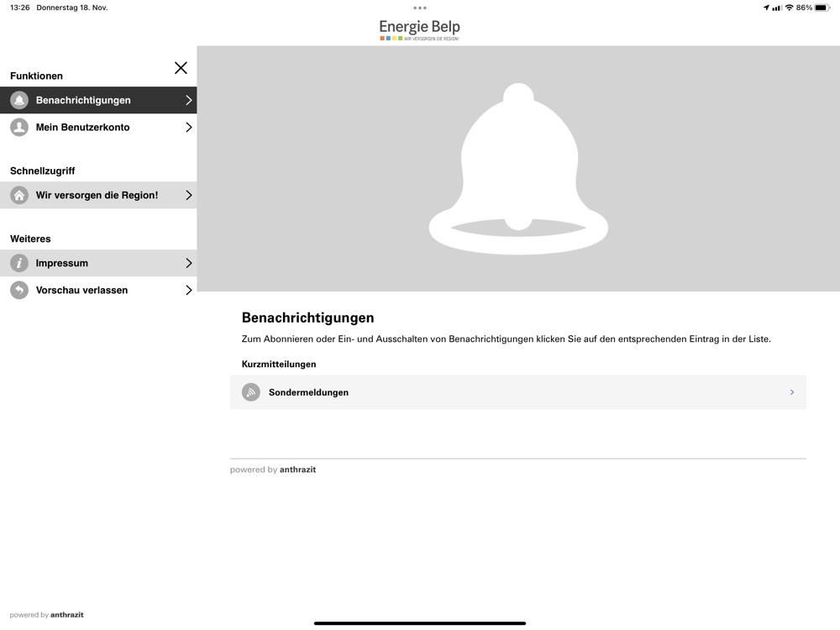Tap the Energie Belp logo at the top
Image resolution: width=840 pixels, height=630 pixels.
click(x=419, y=30)
